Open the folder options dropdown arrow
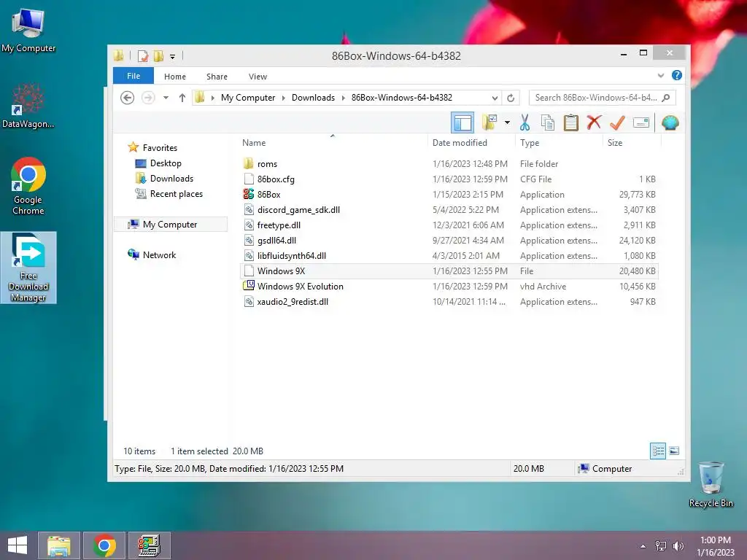Screen dimensions: 747x560 [508, 122]
